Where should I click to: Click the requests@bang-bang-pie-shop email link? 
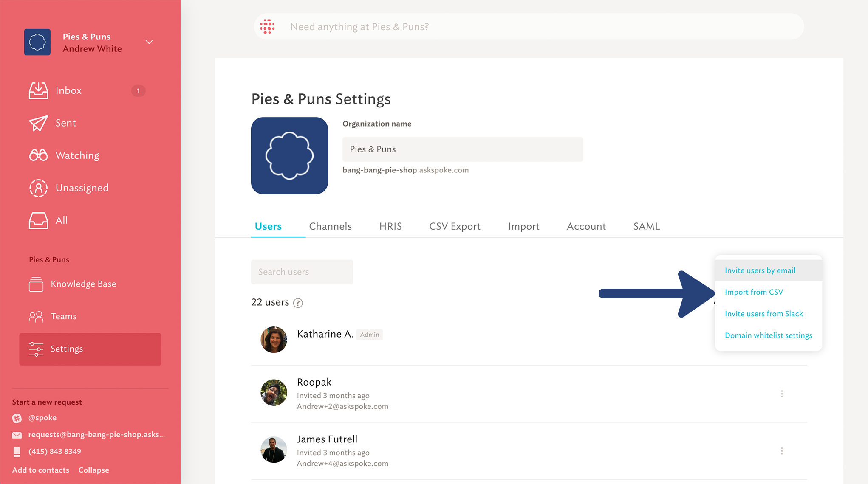97,435
